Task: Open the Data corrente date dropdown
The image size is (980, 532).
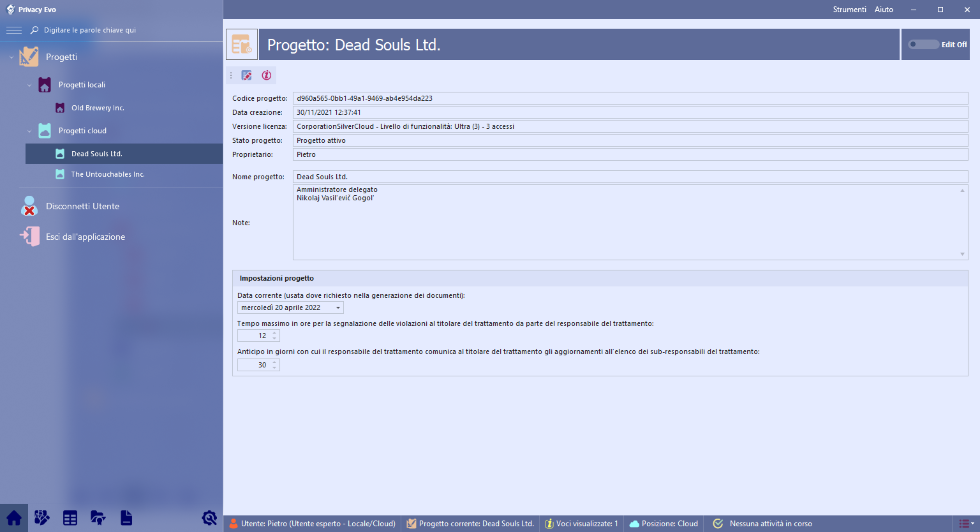Action: coord(338,308)
